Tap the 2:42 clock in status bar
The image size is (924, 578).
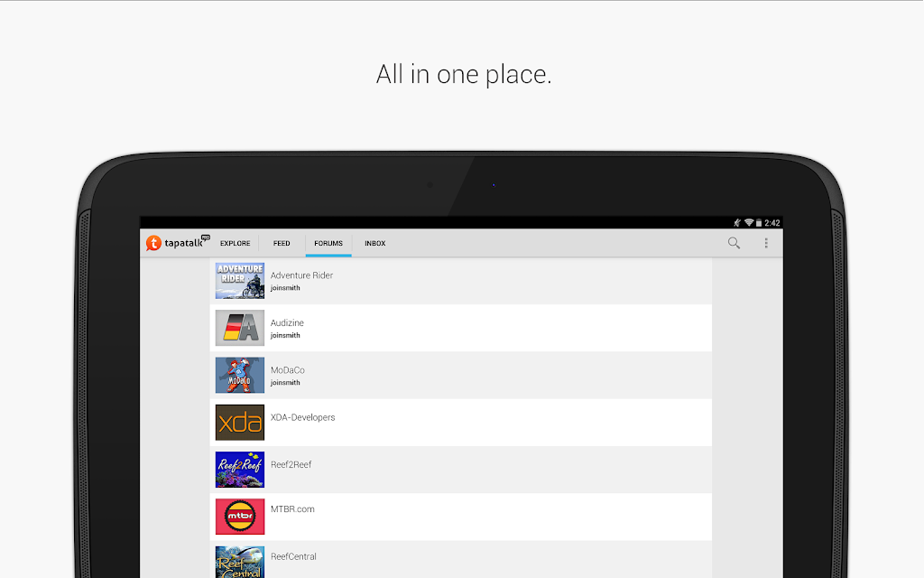click(x=772, y=223)
